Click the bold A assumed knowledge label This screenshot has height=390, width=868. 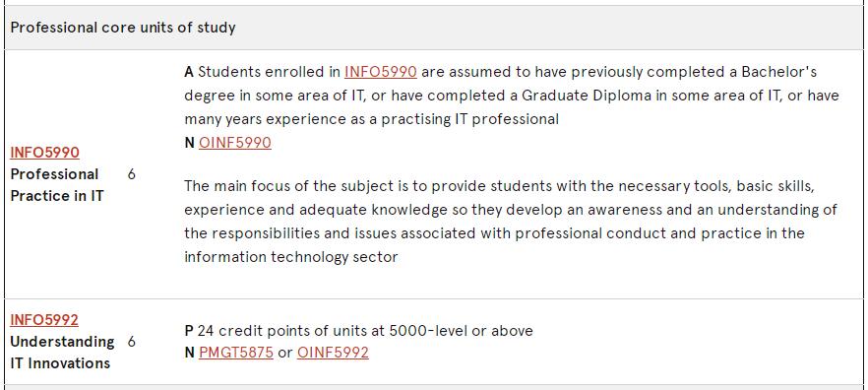[189, 72]
